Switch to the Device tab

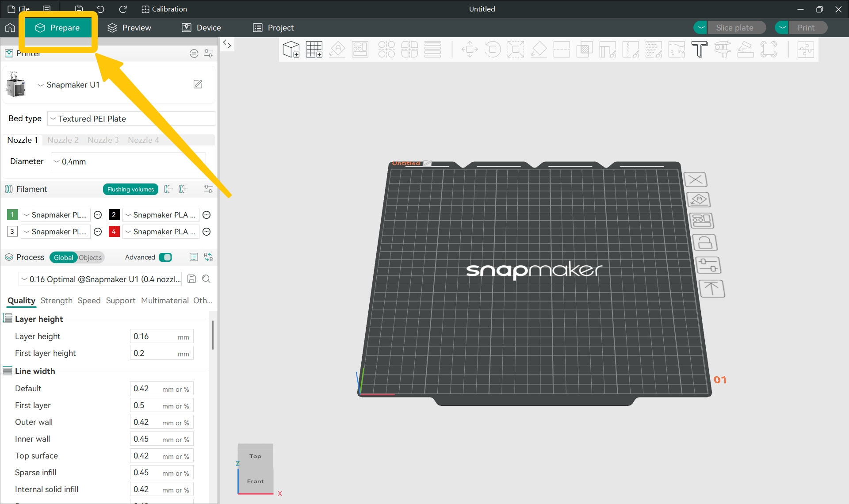point(201,27)
